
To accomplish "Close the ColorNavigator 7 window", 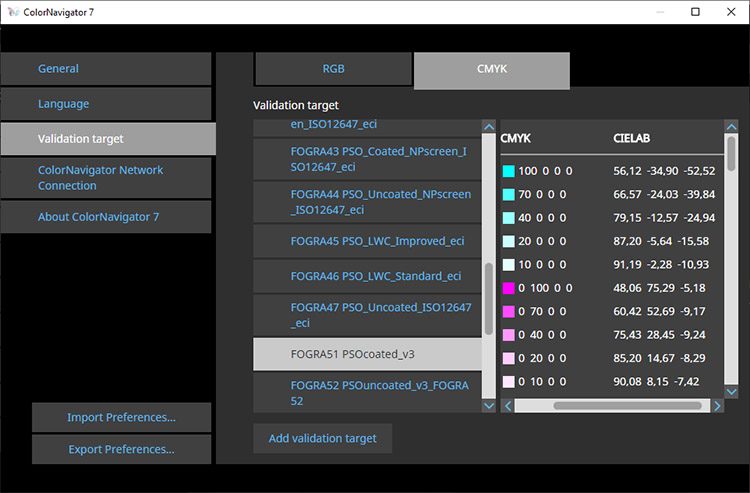I will click(731, 12).
